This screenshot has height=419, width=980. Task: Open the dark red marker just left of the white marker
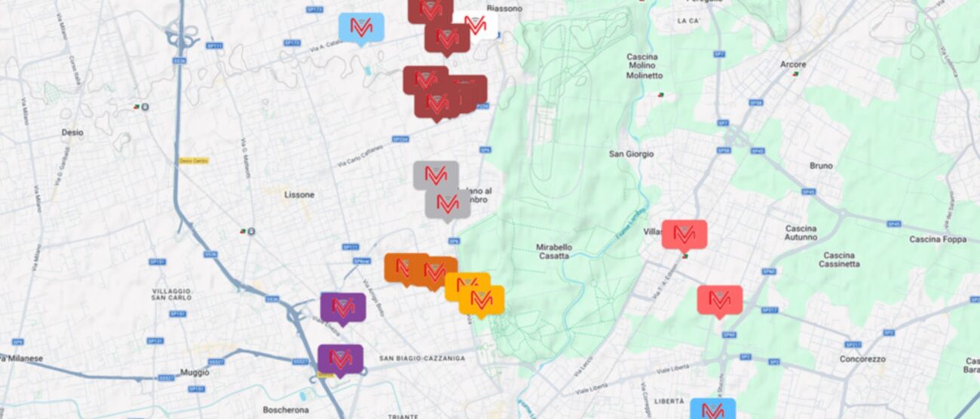pyautogui.click(x=447, y=38)
